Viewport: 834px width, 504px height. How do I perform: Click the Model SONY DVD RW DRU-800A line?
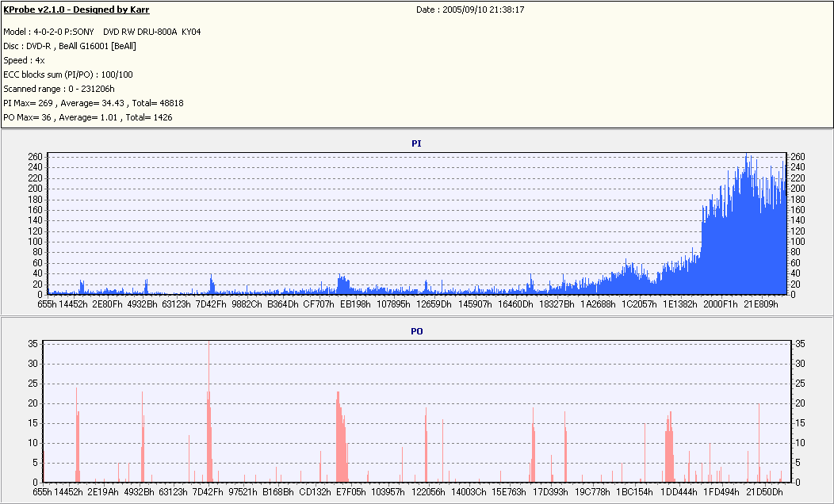pyautogui.click(x=102, y=32)
